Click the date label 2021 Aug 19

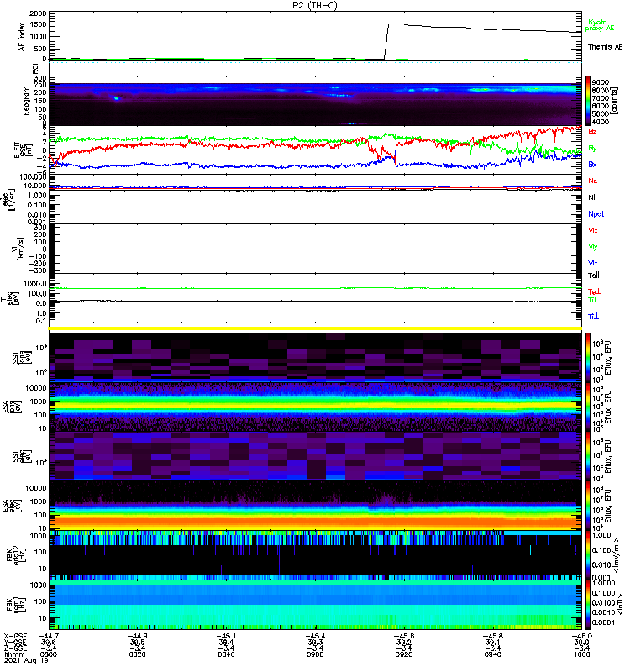click(26, 661)
